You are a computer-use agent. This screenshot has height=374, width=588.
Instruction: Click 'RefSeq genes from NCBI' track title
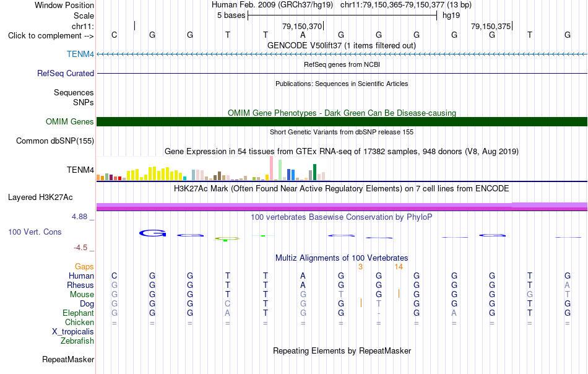pos(342,64)
